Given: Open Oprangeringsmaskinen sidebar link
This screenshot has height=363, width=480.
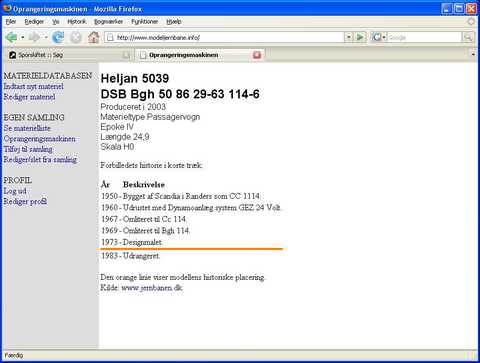Looking at the screenshot, I should (x=39, y=139).
